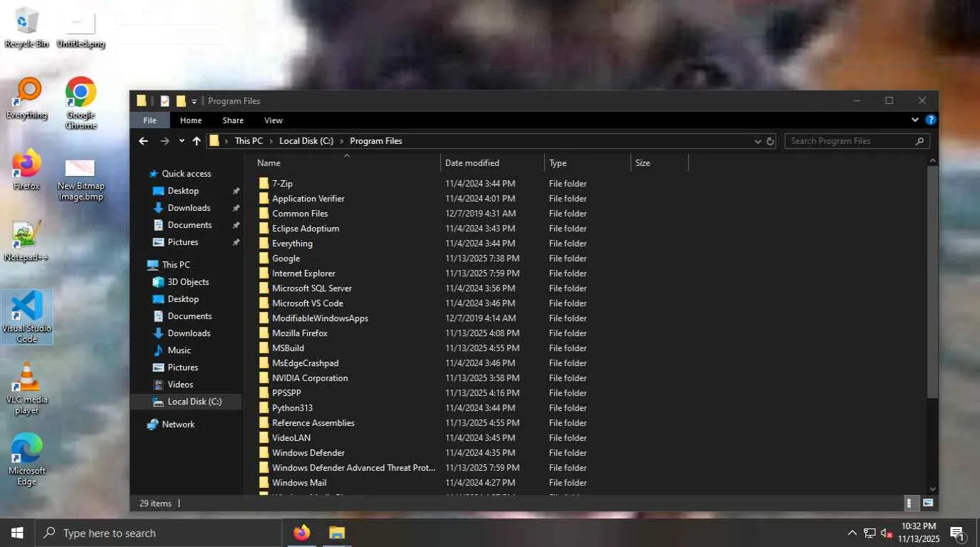The width and height of the screenshot is (980, 547).
Task: Click the folder icon beside NVIDIA Corporation
Action: tap(264, 378)
